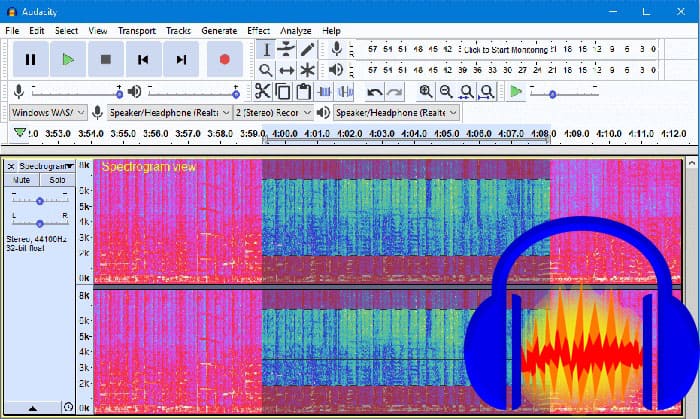Open the Generate menu
This screenshot has width=700, height=419.
tap(219, 30)
